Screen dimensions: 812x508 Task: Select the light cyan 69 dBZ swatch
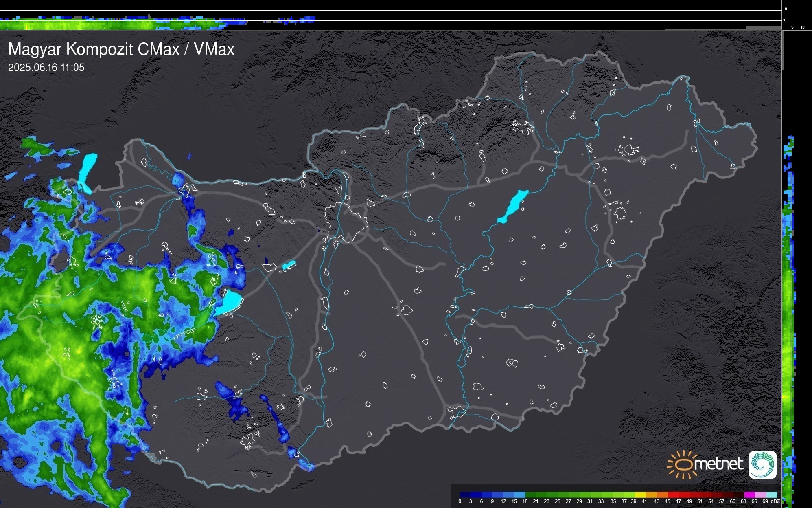point(772,495)
